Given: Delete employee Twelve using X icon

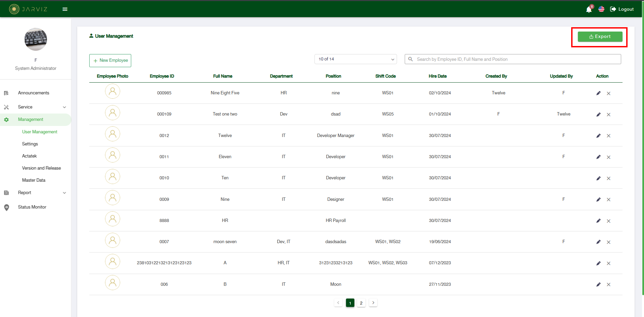Looking at the screenshot, I should (x=608, y=136).
